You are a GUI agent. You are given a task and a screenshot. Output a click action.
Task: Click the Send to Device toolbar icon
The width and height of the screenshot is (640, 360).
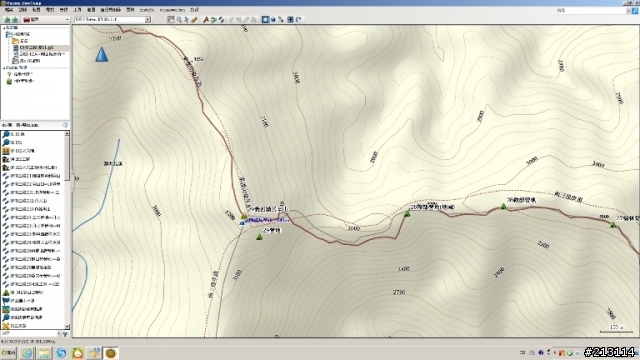coord(7,19)
